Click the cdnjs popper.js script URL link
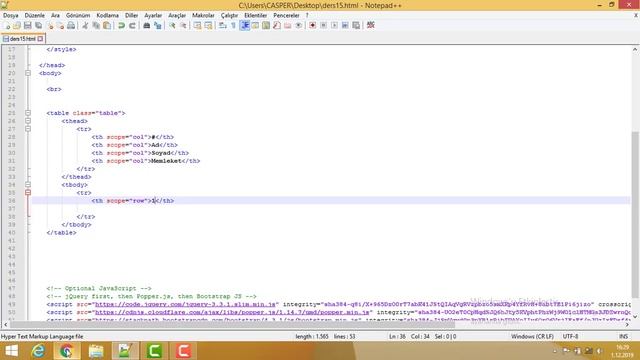Viewport: 640px width, 360px height. click(232, 312)
